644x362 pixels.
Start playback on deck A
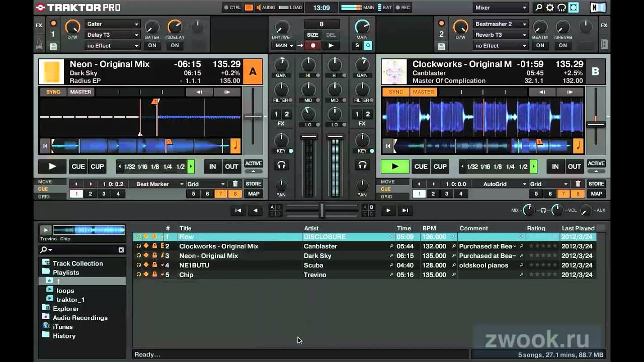(52, 166)
